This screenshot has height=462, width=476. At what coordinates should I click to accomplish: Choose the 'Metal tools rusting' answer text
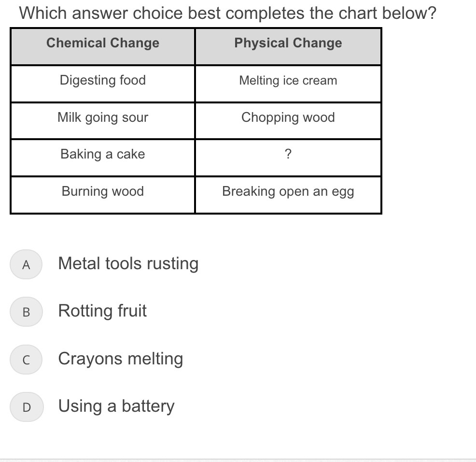128,263
